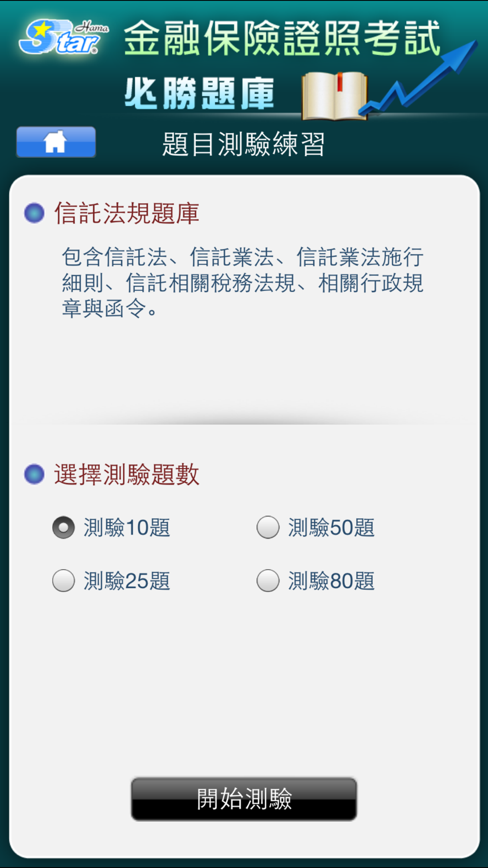Viewport: 488px width, 868px height.
Task: Select the 測驗25題 radio button
Action: point(63,581)
